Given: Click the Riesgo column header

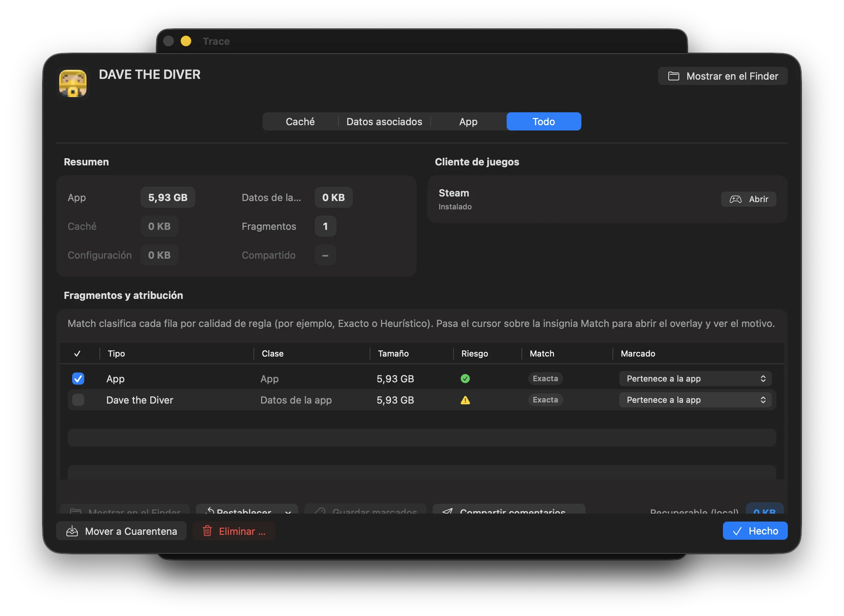Looking at the screenshot, I should [474, 354].
